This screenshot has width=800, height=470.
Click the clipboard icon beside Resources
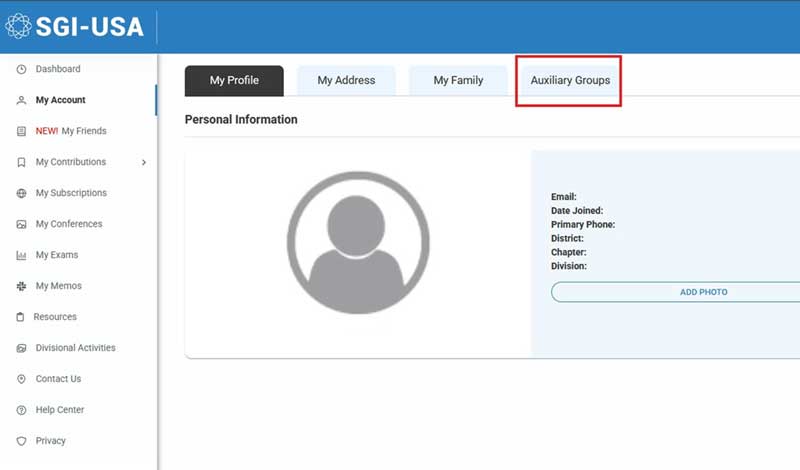[x=20, y=317]
